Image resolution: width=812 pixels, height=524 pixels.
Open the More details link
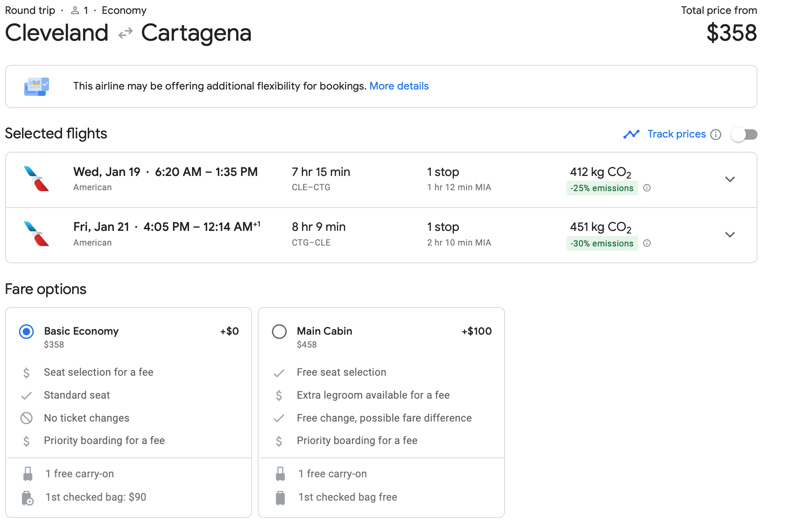point(399,86)
